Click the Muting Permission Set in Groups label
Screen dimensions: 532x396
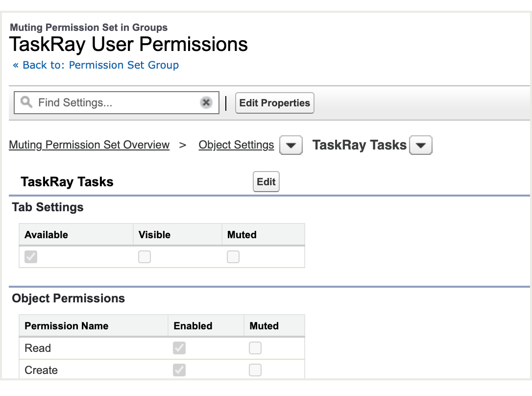coord(89,27)
